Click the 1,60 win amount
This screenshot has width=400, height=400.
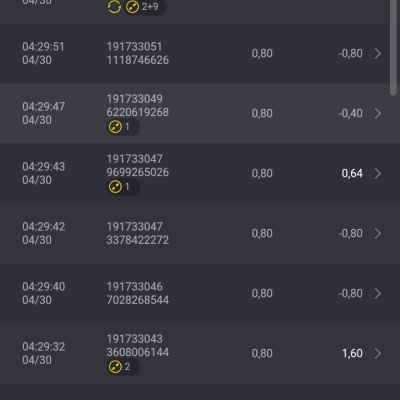tap(352, 353)
